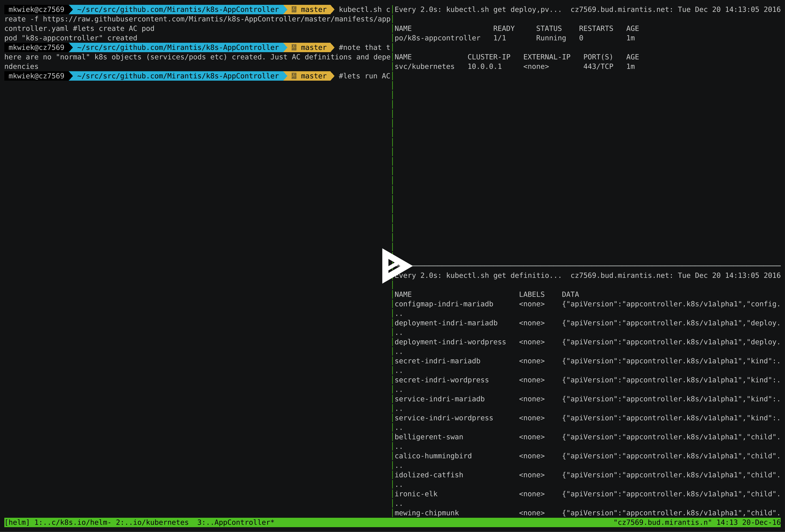Click mkwiek@cz7569 on the 'kubectl.sh c' prompt line
This screenshot has width=785, height=532.
click(36, 9)
